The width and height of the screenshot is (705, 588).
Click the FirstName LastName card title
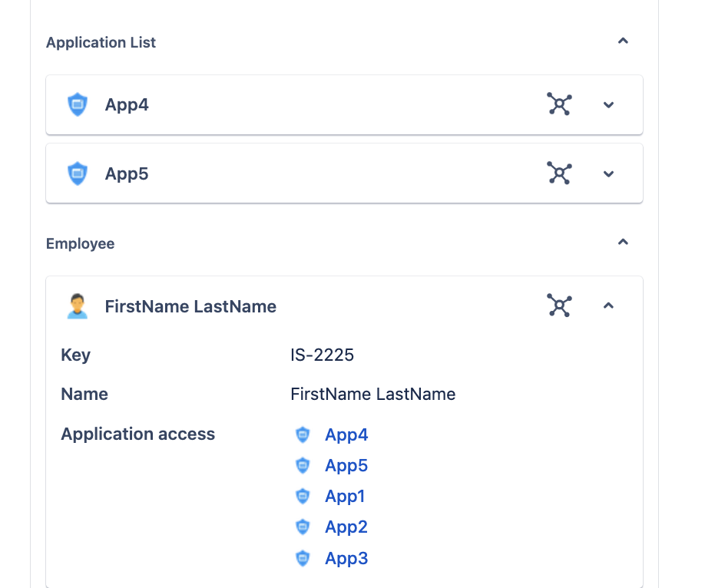click(190, 307)
